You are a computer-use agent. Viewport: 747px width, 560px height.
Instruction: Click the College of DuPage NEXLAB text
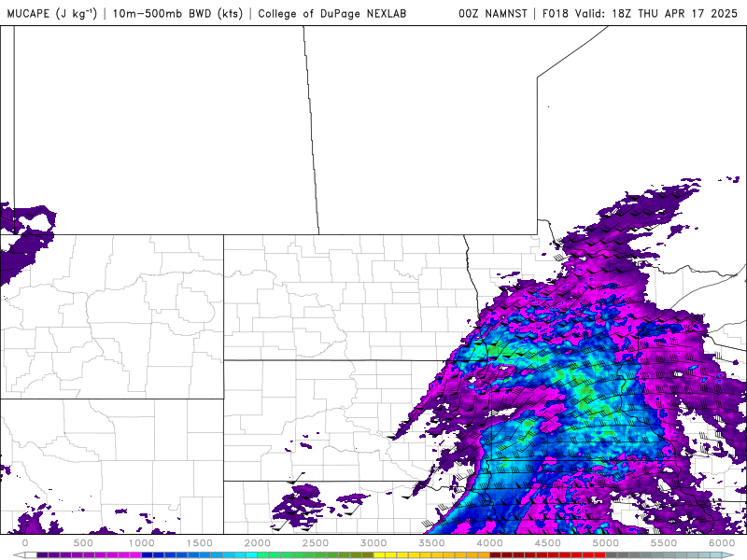coord(332,13)
